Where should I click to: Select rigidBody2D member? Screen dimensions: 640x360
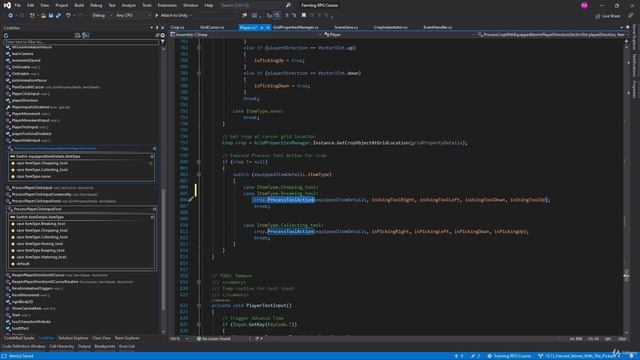[x=22, y=302]
